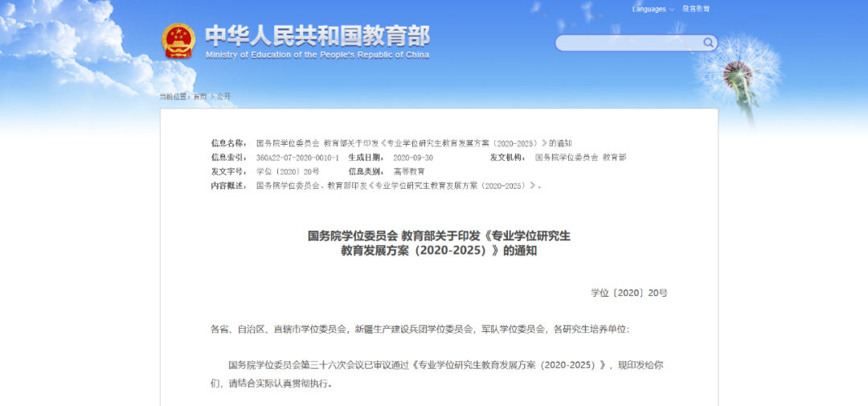Click the national emblem logo
This screenshot has width=868, height=406.
tap(178, 40)
